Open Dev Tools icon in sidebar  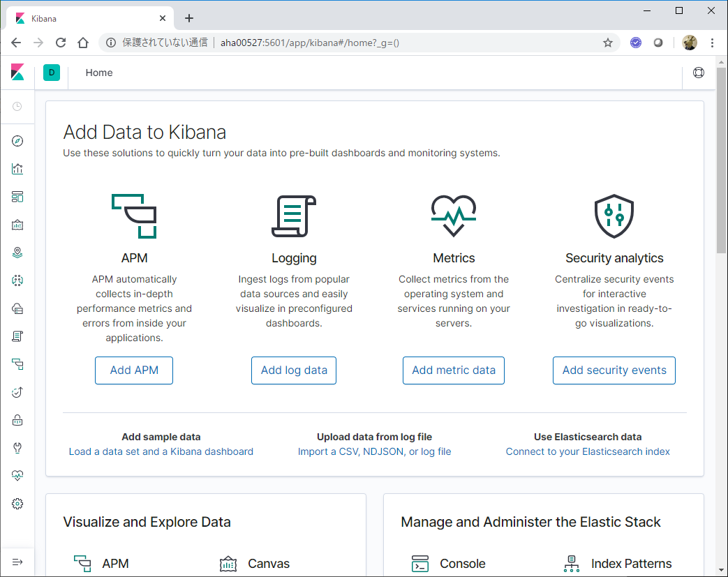17,448
